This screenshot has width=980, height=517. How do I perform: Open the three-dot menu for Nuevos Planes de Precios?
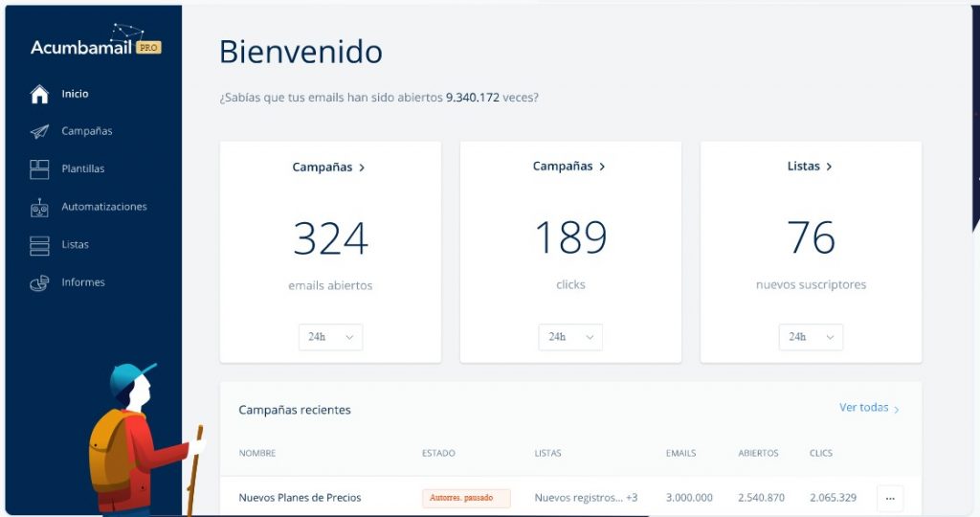(x=889, y=498)
